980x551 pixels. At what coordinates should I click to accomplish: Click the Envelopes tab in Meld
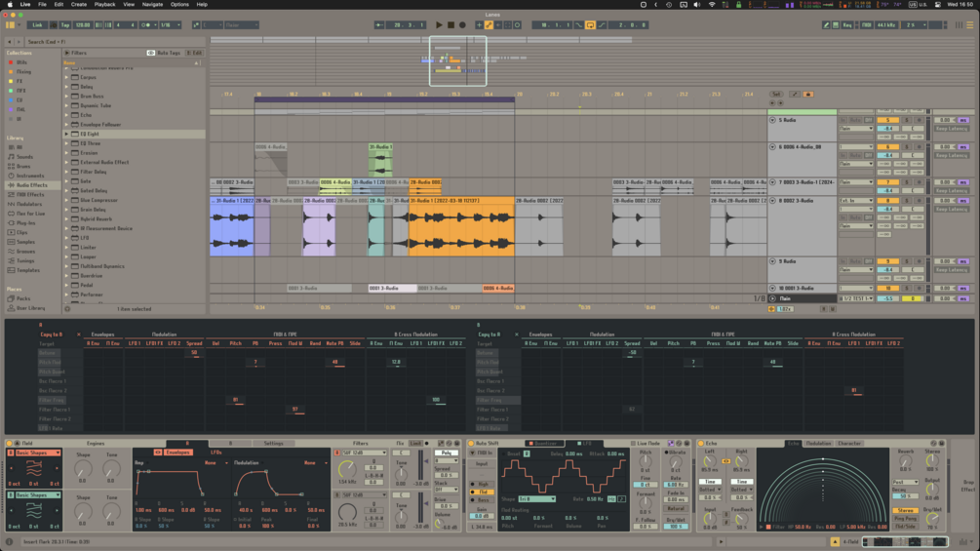pyautogui.click(x=177, y=453)
